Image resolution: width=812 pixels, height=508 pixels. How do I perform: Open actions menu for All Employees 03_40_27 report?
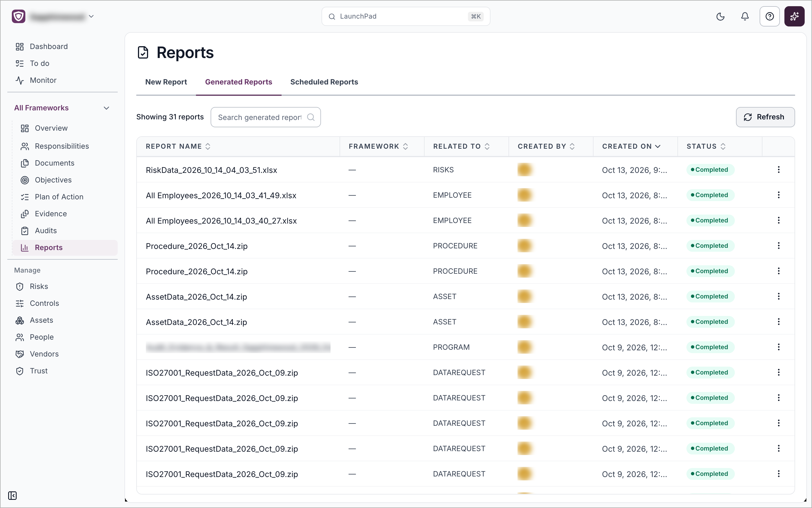[778, 220]
